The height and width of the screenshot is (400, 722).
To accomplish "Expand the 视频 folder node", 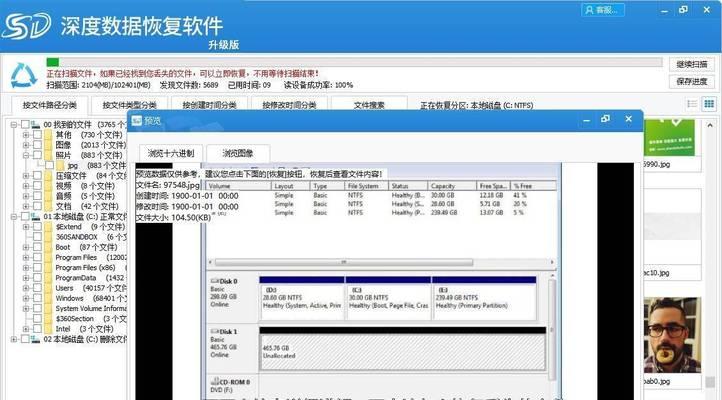I will click(26, 186).
